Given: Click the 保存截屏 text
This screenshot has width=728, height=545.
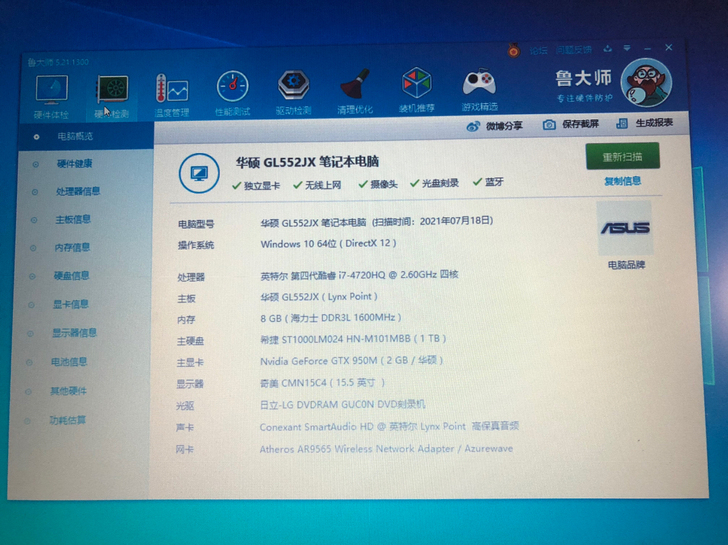Looking at the screenshot, I should [580, 124].
